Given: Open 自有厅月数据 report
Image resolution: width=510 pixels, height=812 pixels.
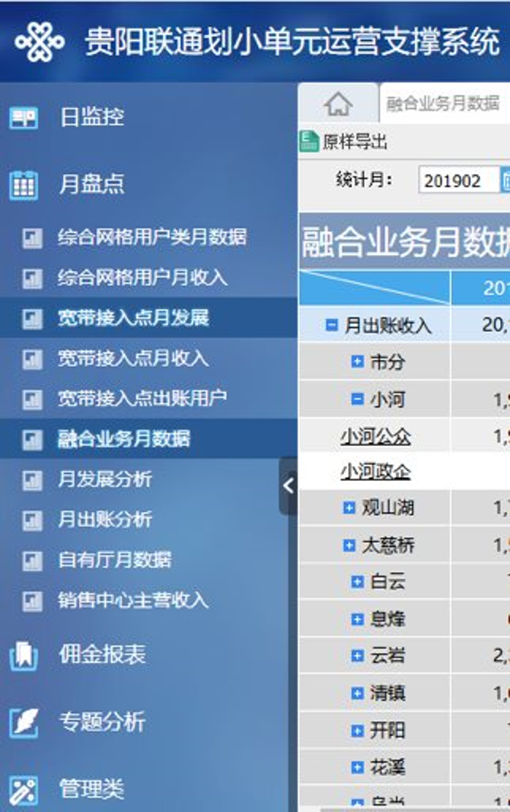Looking at the screenshot, I should [x=114, y=560].
